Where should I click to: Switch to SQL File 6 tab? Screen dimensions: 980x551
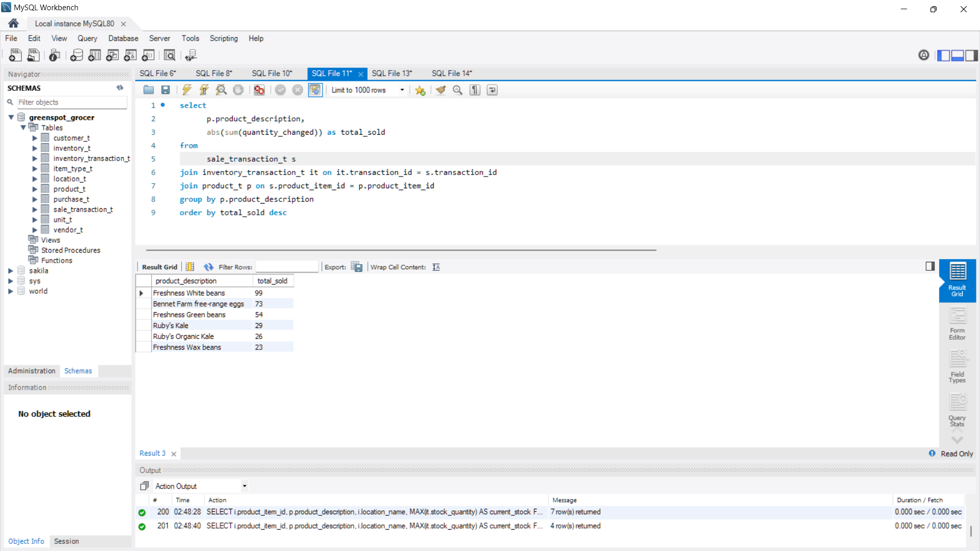coord(158,73)
